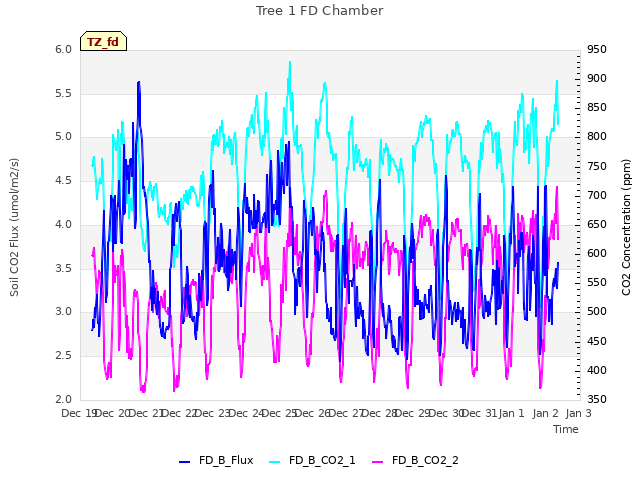Click the 2.0 left axis tick label
Image resolution: width=640 pixels, height=480 pixels.
tap(63, 399)
